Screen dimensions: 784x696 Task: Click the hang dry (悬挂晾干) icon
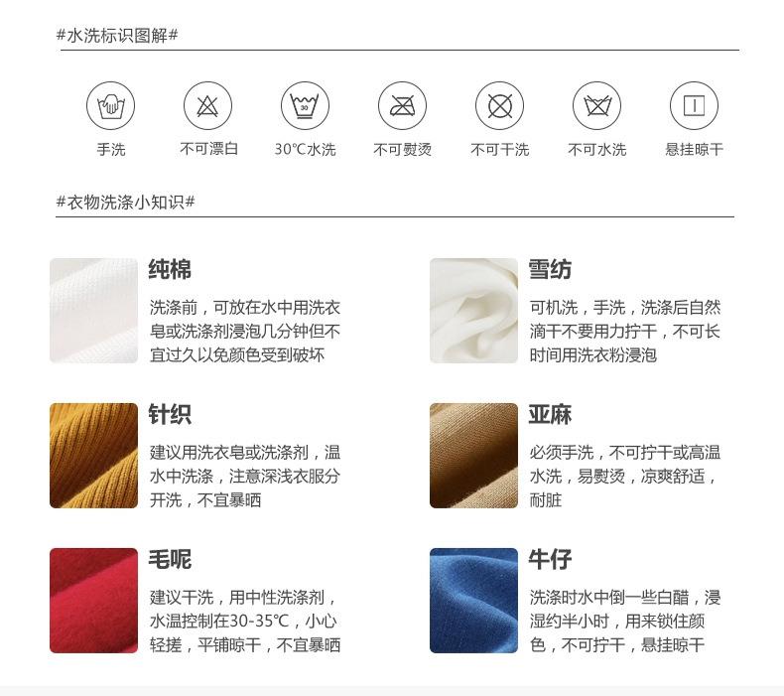coord(694,106)
